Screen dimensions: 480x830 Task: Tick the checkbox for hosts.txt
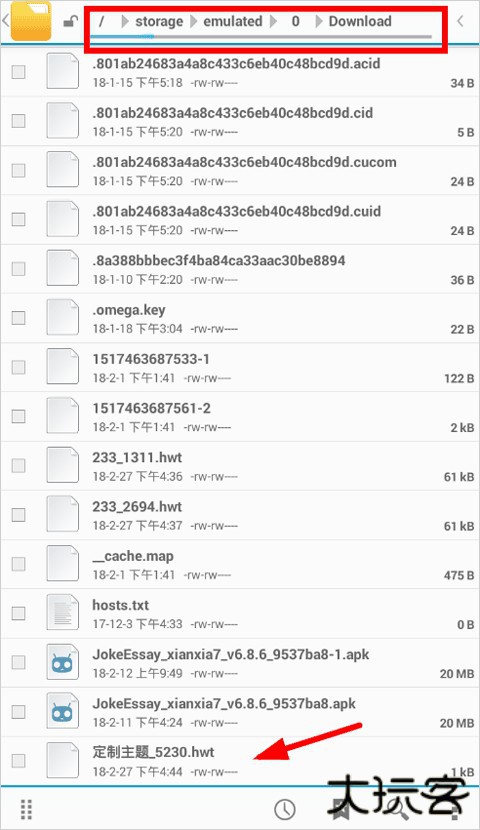point(19,613)
